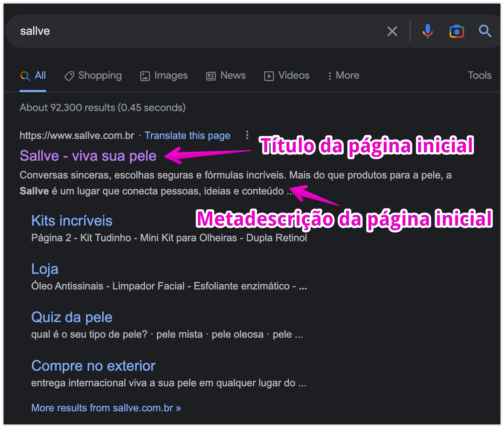Click the 'About 92,300 results' count text

103,107
